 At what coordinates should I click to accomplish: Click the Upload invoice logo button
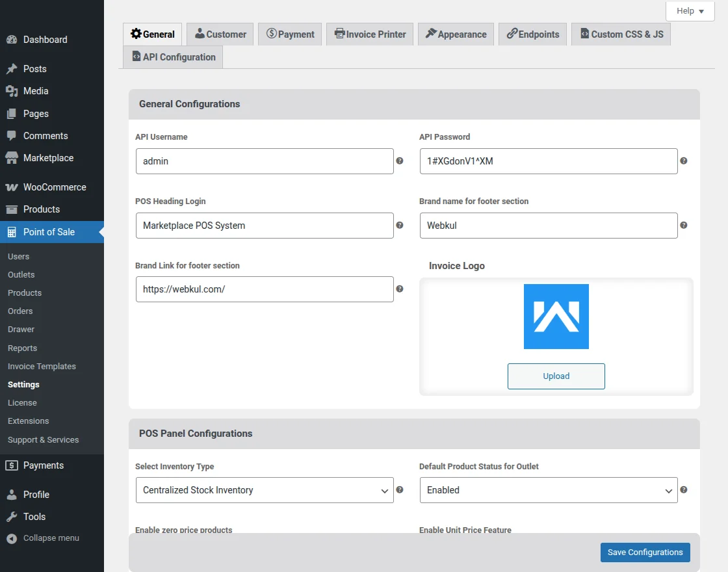(x=556, y=376)
